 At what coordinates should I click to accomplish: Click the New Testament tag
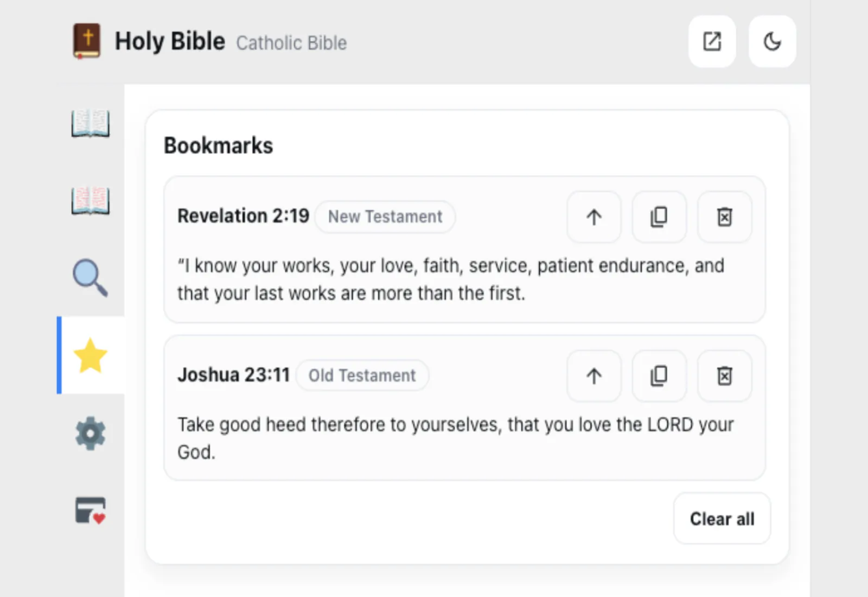[x=385, y=217]
